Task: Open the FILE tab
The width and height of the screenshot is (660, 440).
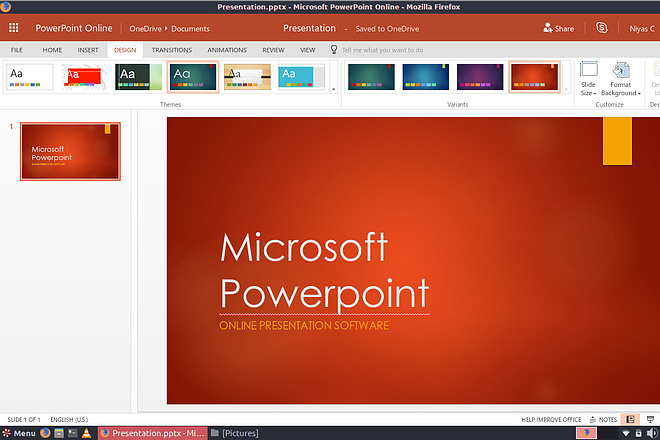Action: (16, 50)
